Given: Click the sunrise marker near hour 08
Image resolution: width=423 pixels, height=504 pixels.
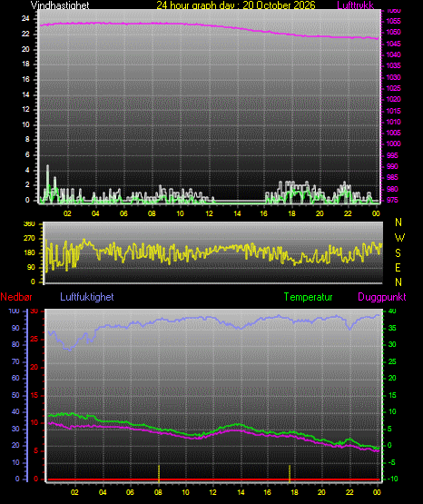Looking at the screenshot, I should 159,473.
